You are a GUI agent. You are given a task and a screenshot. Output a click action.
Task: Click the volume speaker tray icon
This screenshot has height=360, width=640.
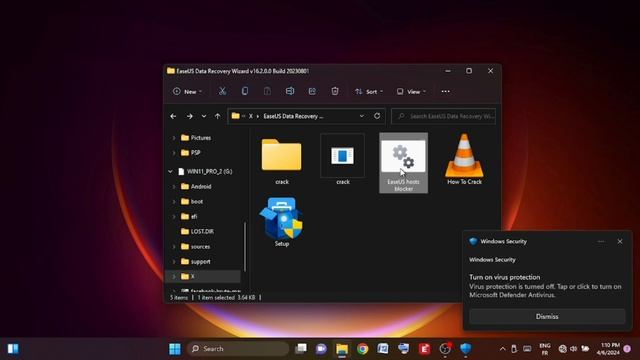click(573, 349)
